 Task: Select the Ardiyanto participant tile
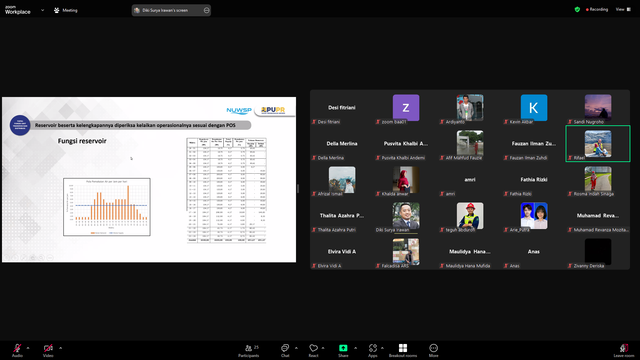[470, 108]
